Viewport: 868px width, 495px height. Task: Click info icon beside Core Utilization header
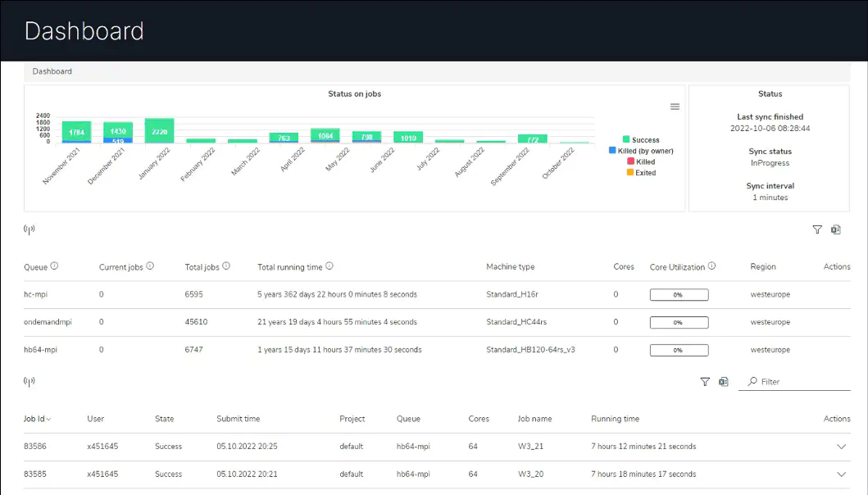712,266
